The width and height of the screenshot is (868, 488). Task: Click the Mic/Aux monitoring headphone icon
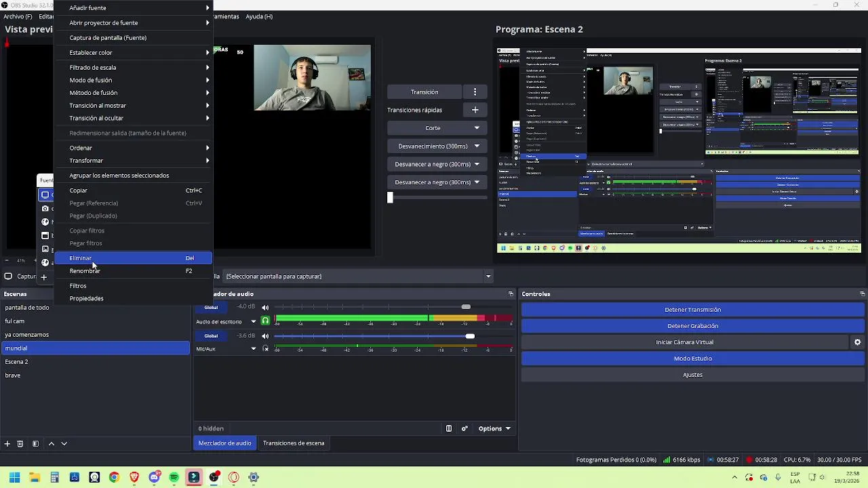tap(265, 349)
